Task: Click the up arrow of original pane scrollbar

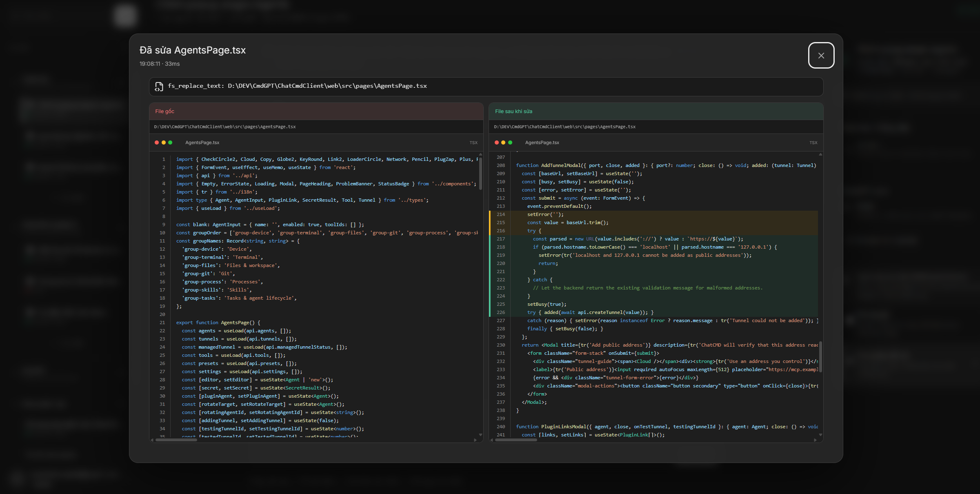Action: click(480, 154)
